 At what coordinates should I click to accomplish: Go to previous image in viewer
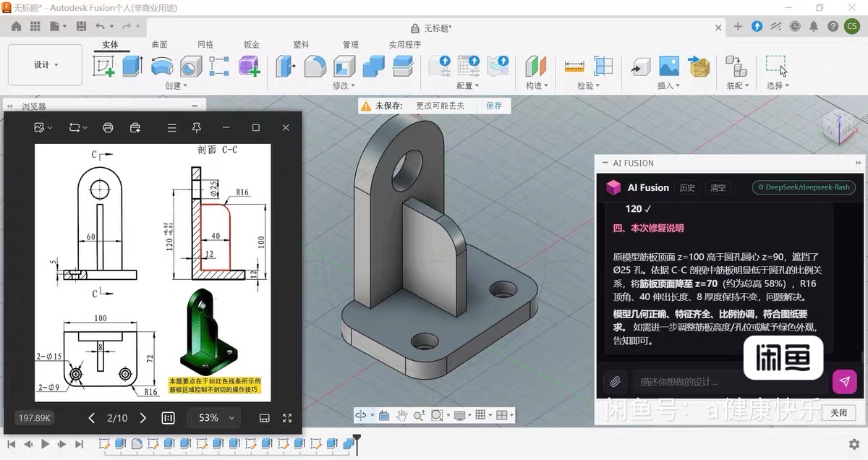92,418
